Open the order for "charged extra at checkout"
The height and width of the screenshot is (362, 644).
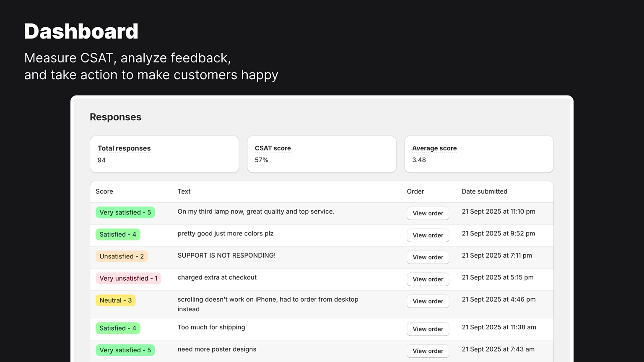pyautogui.click(x=428, y=279)
